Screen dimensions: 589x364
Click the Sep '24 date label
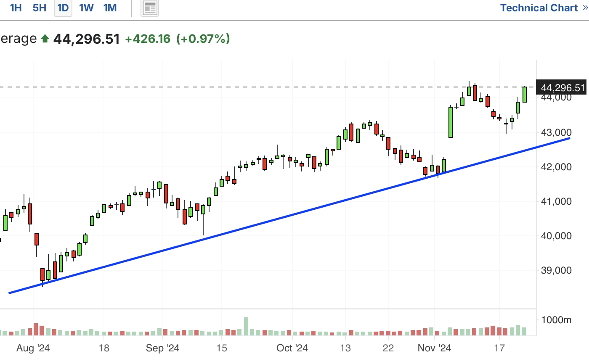click(x=163, y=348)
